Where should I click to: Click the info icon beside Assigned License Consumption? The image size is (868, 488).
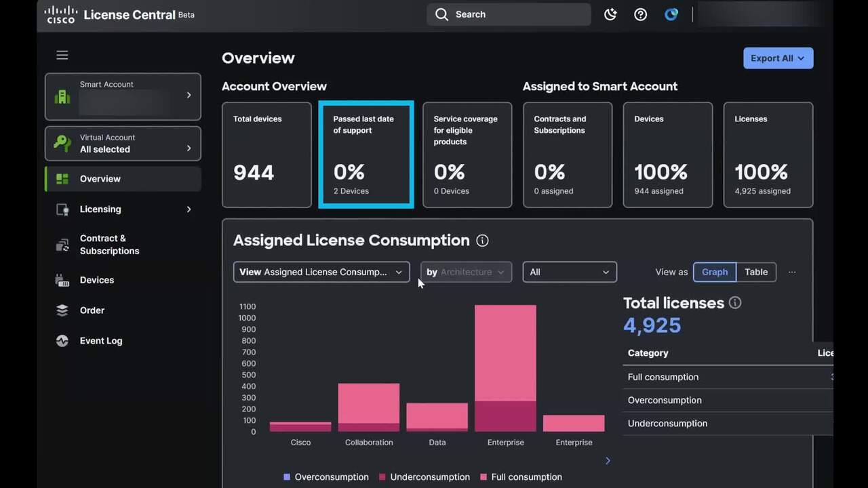[x=482, y=241]
